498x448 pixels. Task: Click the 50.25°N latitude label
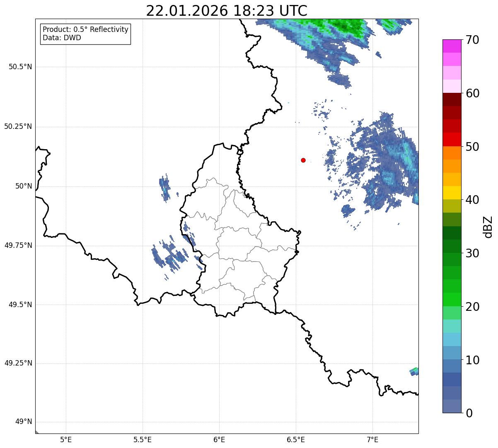coord(18,126)
